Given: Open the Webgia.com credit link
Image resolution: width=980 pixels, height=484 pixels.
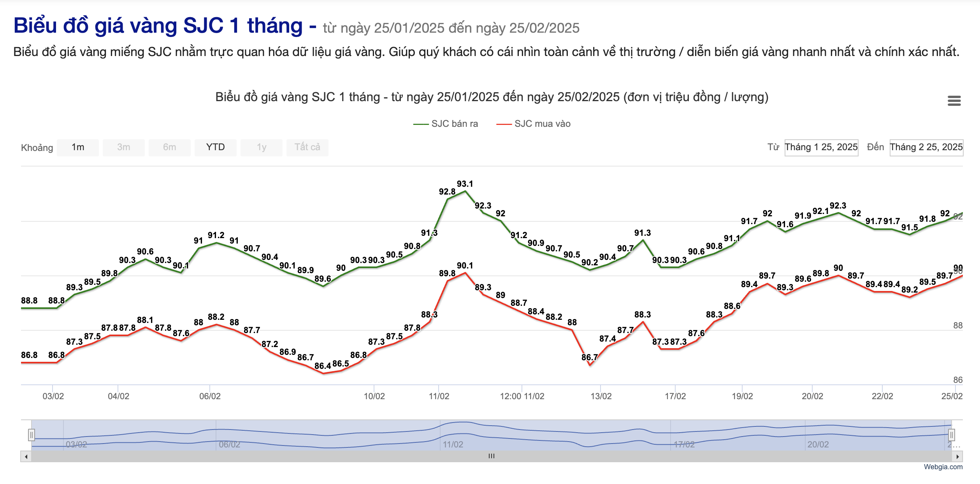Looking at the screenshot, I should 943,467.
